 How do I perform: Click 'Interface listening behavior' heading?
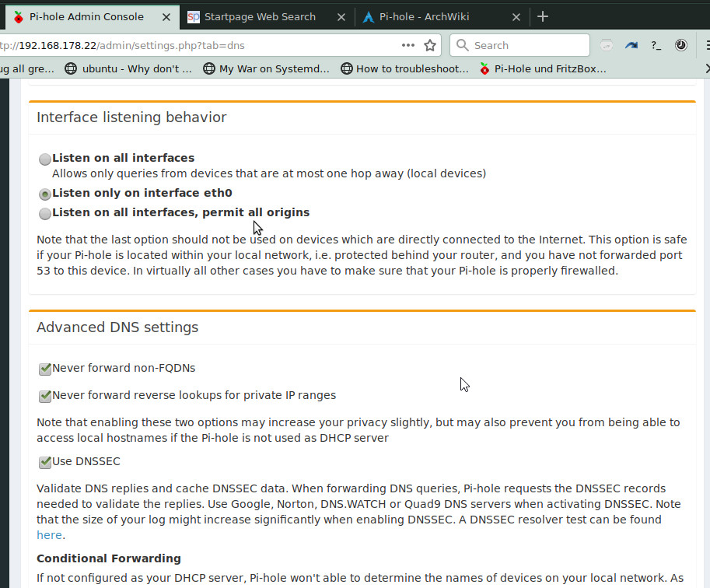tap(131, 117)
